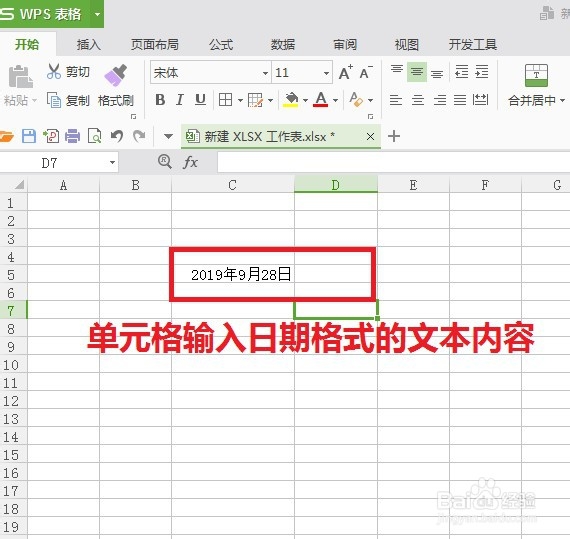The width and height of the screenshot is (570, 539).
Task: Increase indent icon
Action: [x=482, y=72]
